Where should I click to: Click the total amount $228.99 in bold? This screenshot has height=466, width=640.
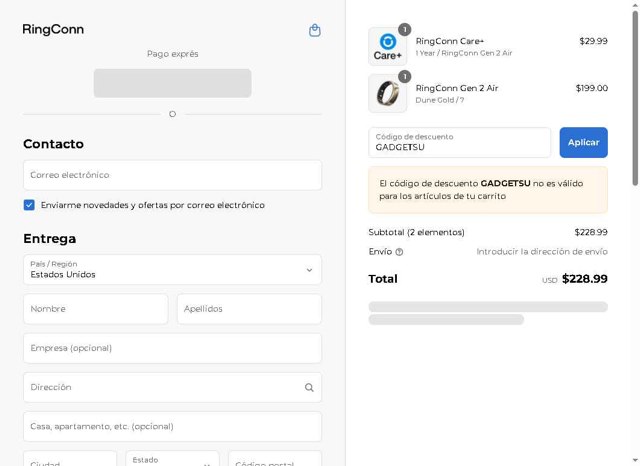584,279
